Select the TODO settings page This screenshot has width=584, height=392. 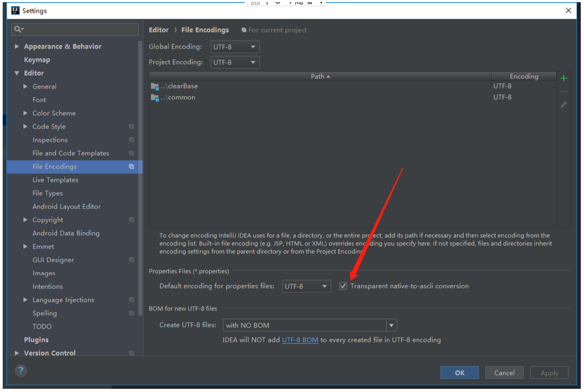tap(42, 326)
